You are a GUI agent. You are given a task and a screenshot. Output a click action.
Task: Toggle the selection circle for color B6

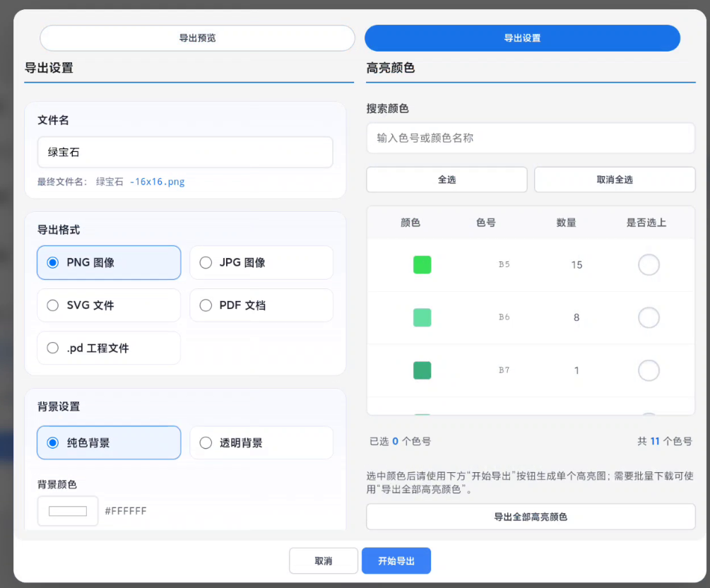tap(649, 317)
